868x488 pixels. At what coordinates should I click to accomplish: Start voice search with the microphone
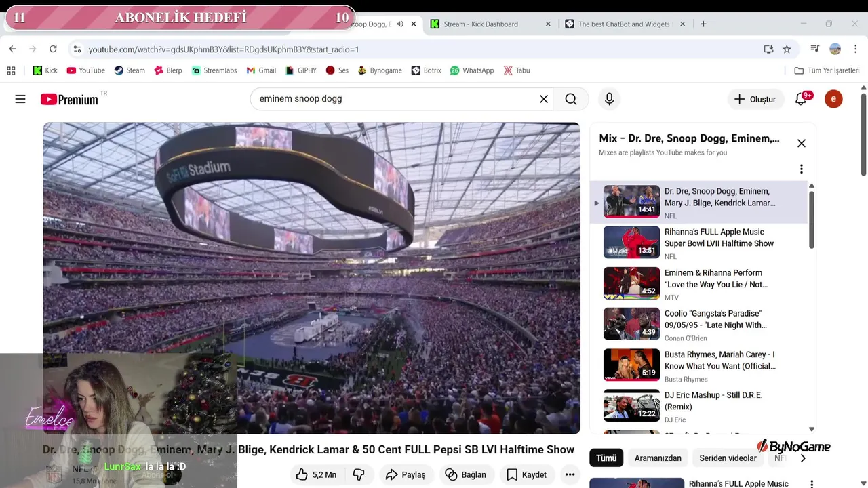coord(609,99)
